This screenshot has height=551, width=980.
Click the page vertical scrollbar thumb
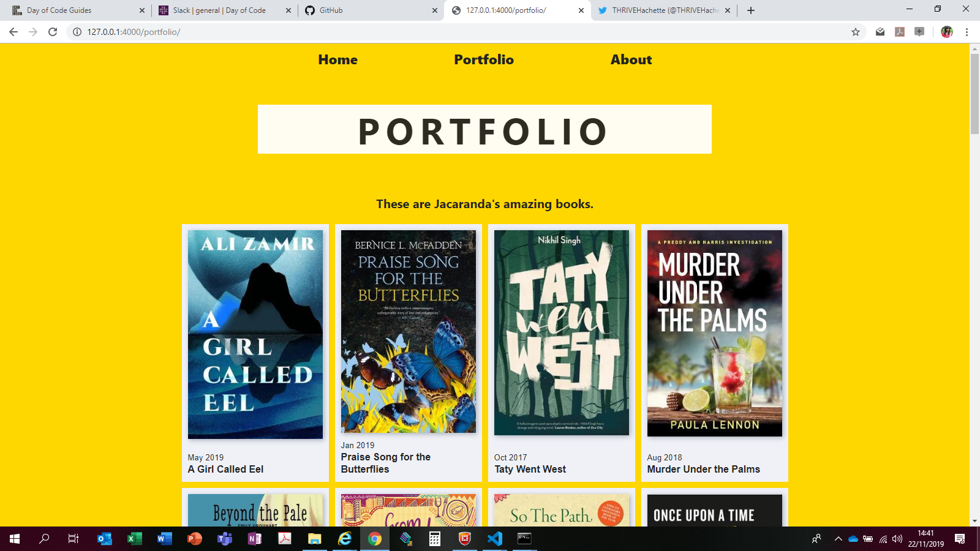pos(974,94)
